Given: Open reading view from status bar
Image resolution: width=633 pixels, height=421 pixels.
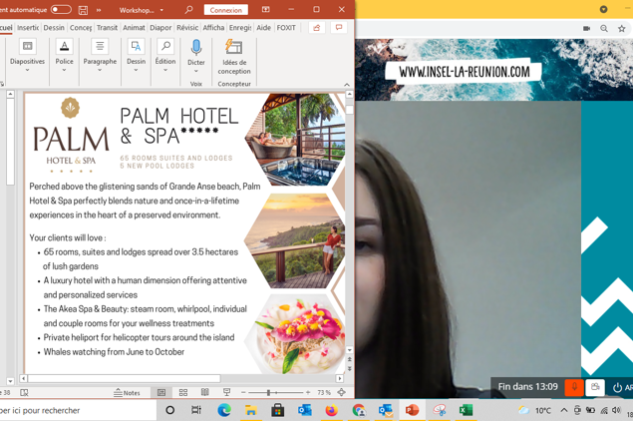Looking at the screenshot, I should (205, 393).
